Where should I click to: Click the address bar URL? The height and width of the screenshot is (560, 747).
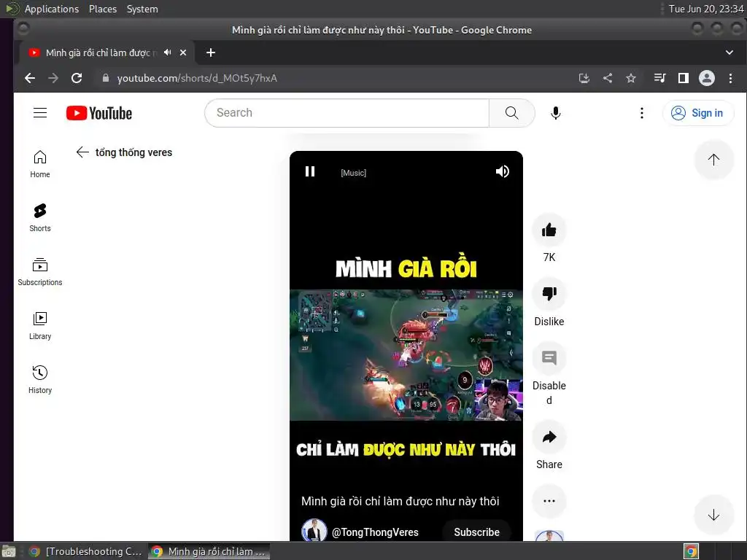tap(197, 78)
